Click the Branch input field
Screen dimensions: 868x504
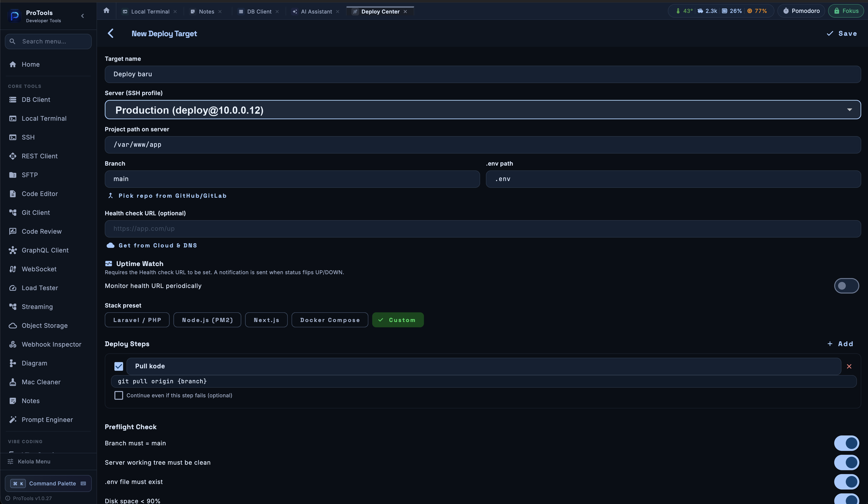click(x=292, y=179)
